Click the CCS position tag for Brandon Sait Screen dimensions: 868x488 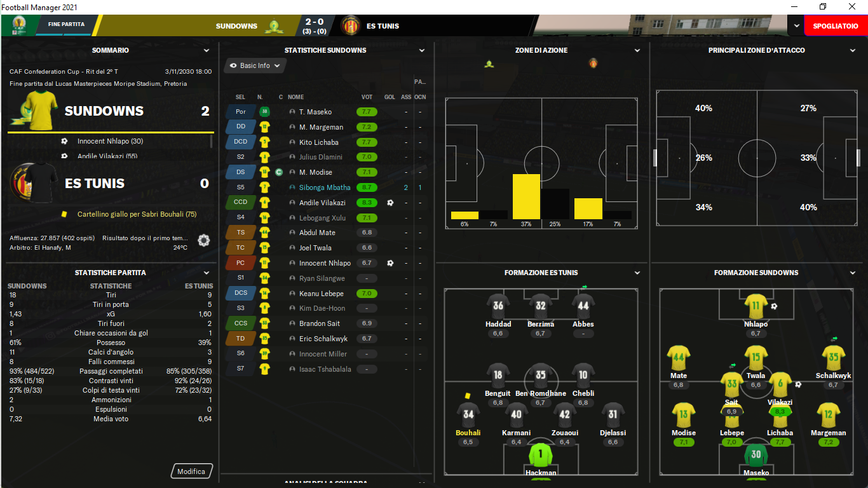tap(241, 323)
